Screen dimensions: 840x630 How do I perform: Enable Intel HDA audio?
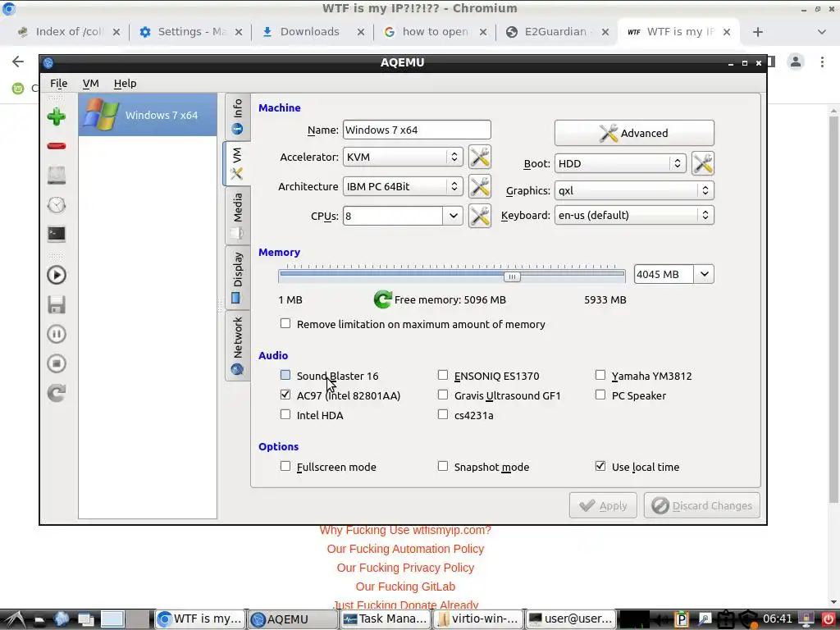[x=285, y=414]
